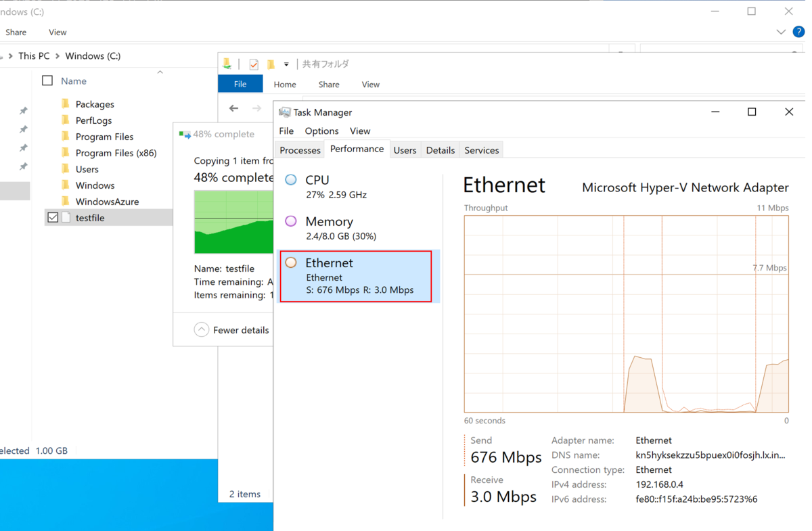This screenshot has width=812, height=531.
Task: Click This PC in the address breadcrumb
Action: pos(34,56)
